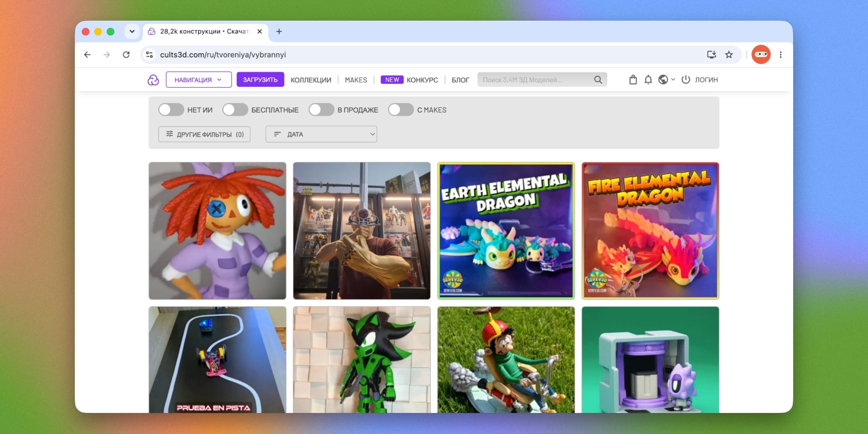Open Chrome three-dot menu

coord(781,55)
